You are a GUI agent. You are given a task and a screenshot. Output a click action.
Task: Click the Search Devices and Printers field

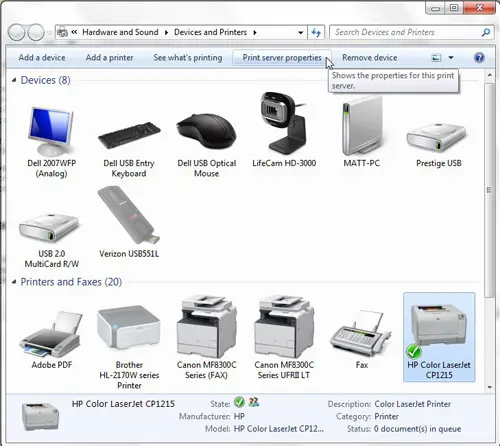(411, 32)
